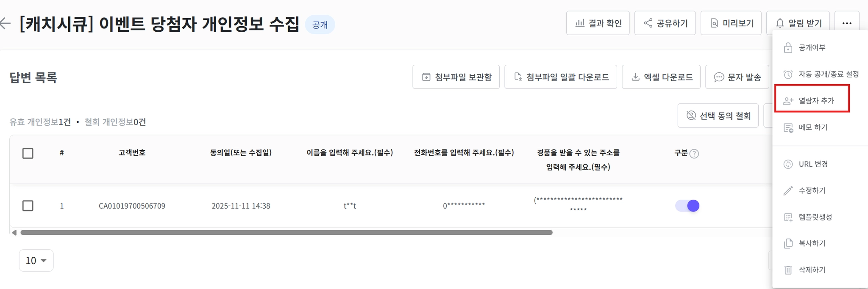868x289 pixels.
Task: Check the select-all checkbox in table header
Action: [x=28, y=153]
